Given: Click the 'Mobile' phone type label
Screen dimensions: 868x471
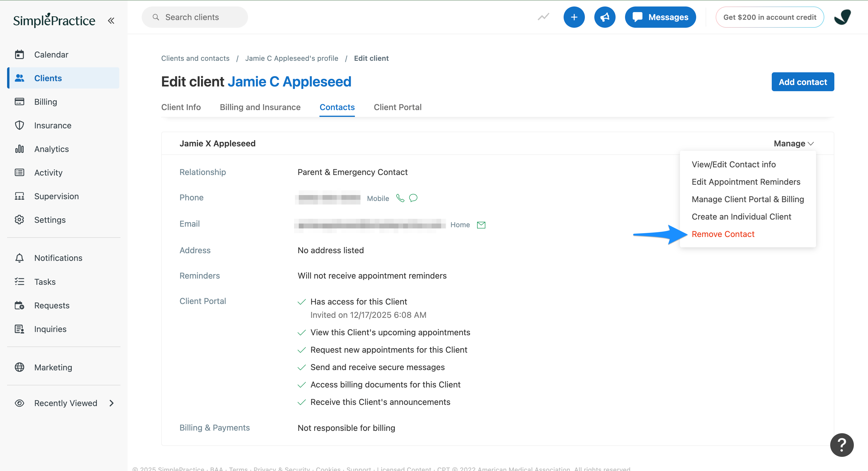Looking at the screenshot, I should [x=378, y=198].
